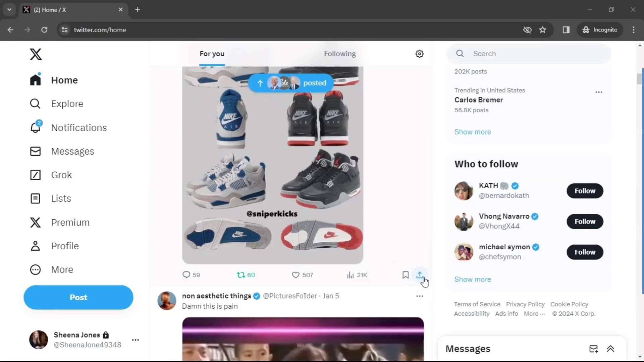The image size is (644, 362).
Task: Click the Lists icon
Action: coord(35,198)
